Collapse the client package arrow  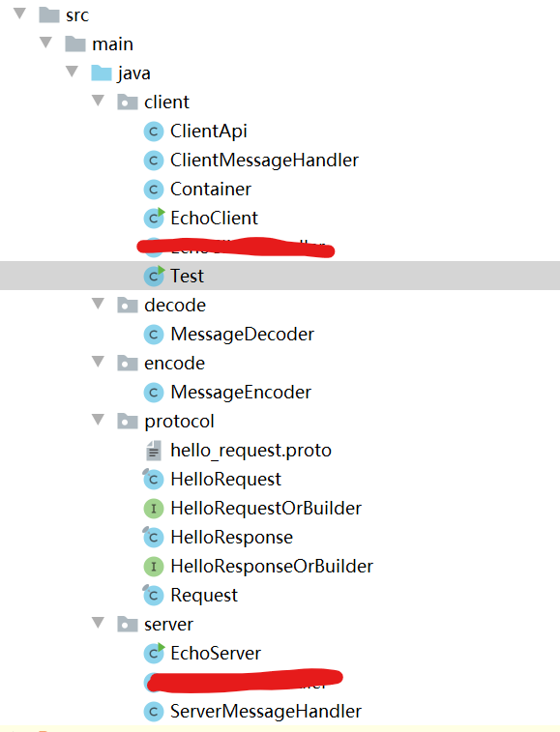point(98,101)
